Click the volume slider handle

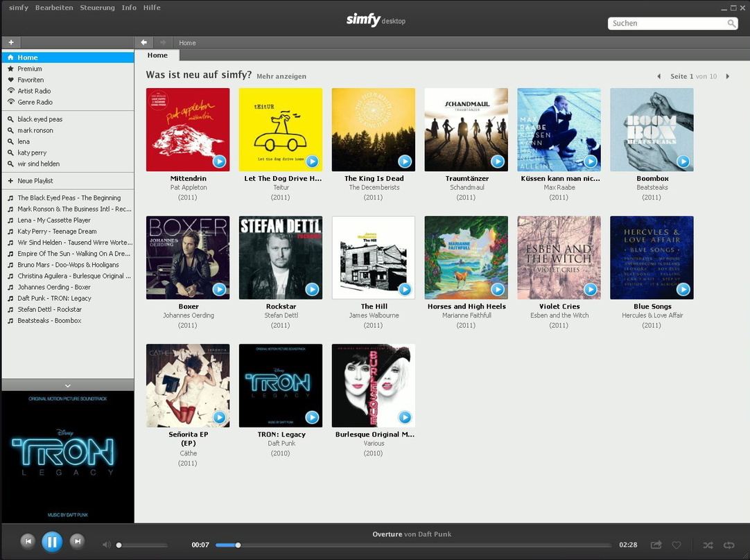[119, 545]
